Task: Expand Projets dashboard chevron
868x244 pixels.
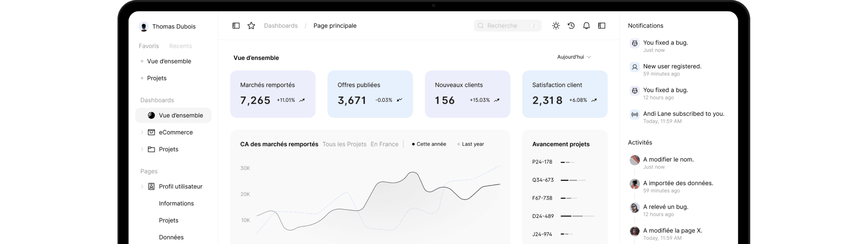Action: coord(142,149)
